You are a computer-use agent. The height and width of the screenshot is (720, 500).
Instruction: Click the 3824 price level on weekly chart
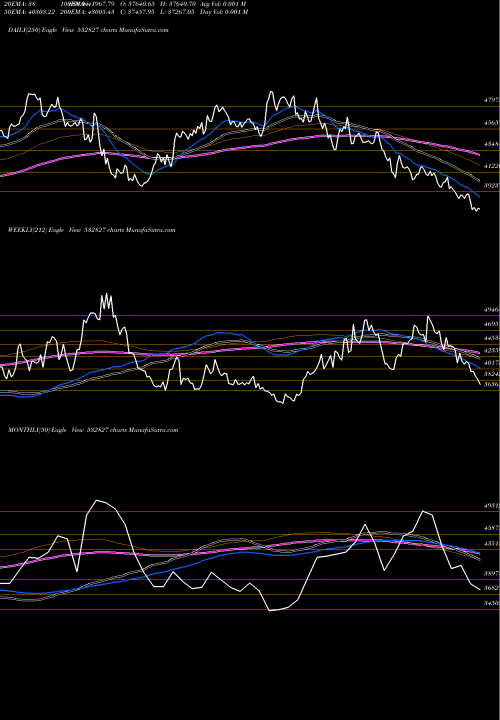492,374
